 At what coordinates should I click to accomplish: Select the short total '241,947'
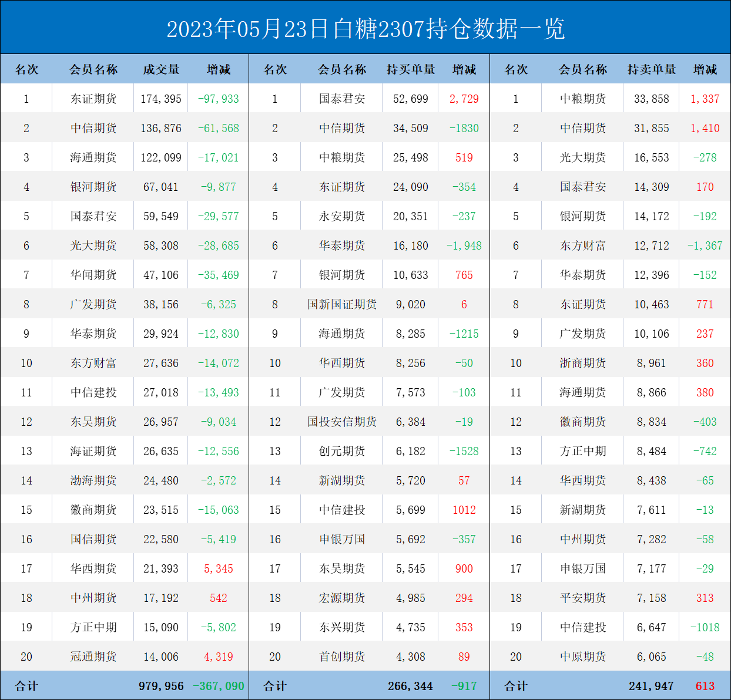point(652,686)
